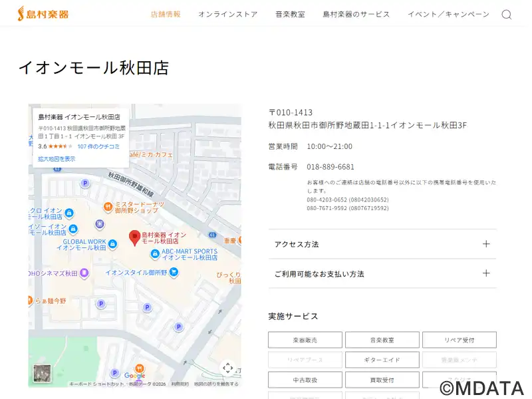Viewport: 532px width, 399px height.
Task: Switch map to satellite view thumbnail
Action: (x=42, y=373)
